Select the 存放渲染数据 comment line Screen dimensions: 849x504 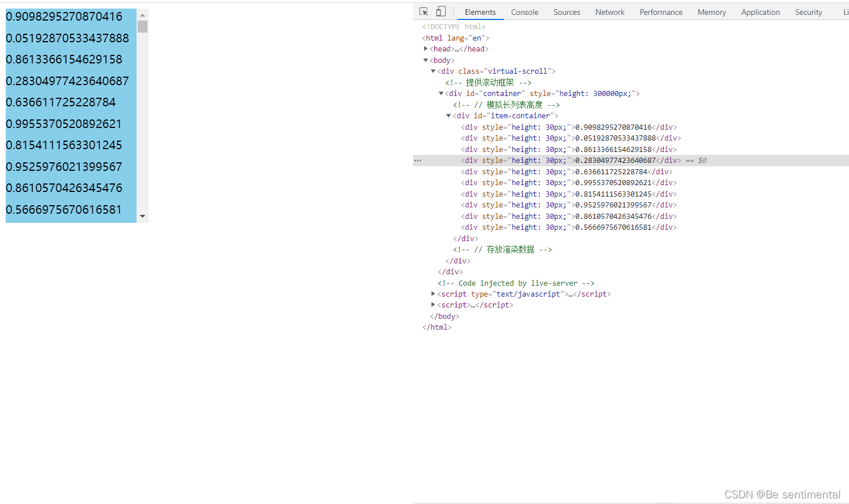pyautogui.click(x=502, y=249)
